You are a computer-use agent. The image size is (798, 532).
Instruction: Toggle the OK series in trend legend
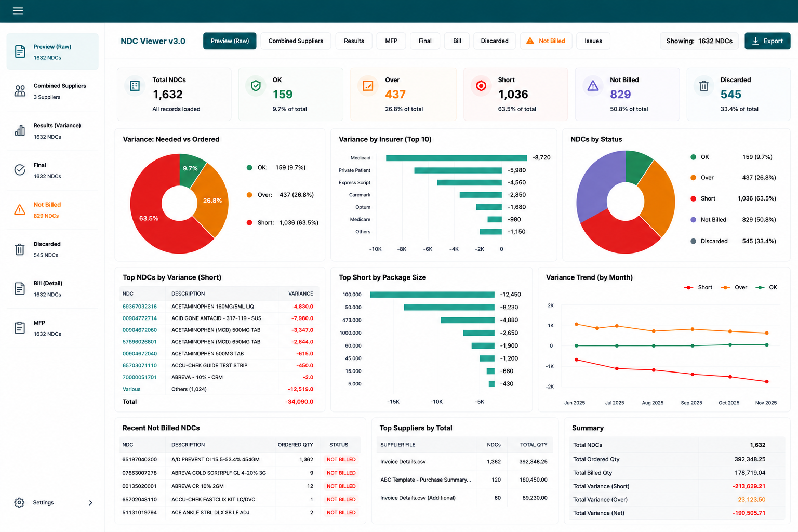pos(766,287)
